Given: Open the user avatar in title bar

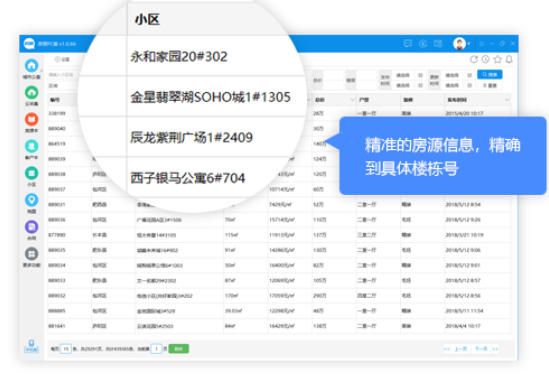Looking at the screenshot, I should click(459, 43).
